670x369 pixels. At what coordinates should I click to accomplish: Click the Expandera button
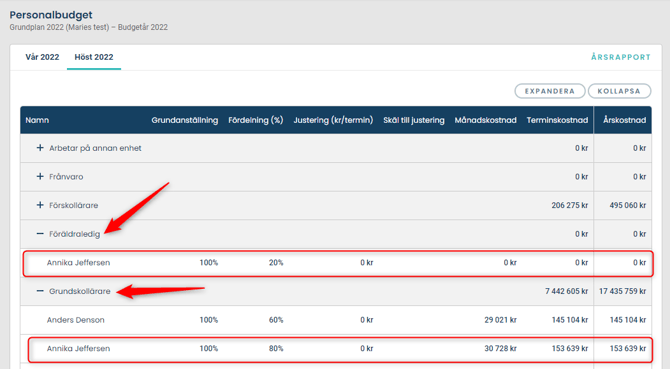coord(550,91)
